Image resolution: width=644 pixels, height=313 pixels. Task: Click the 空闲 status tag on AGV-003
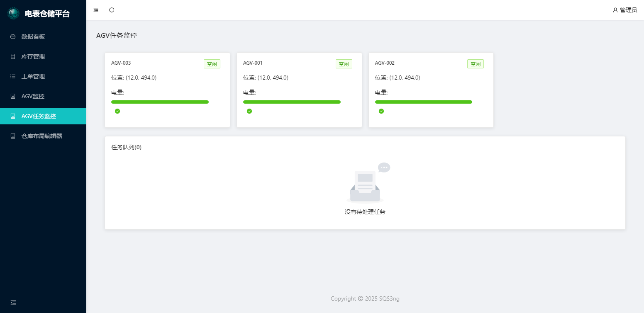pos(212,64)
